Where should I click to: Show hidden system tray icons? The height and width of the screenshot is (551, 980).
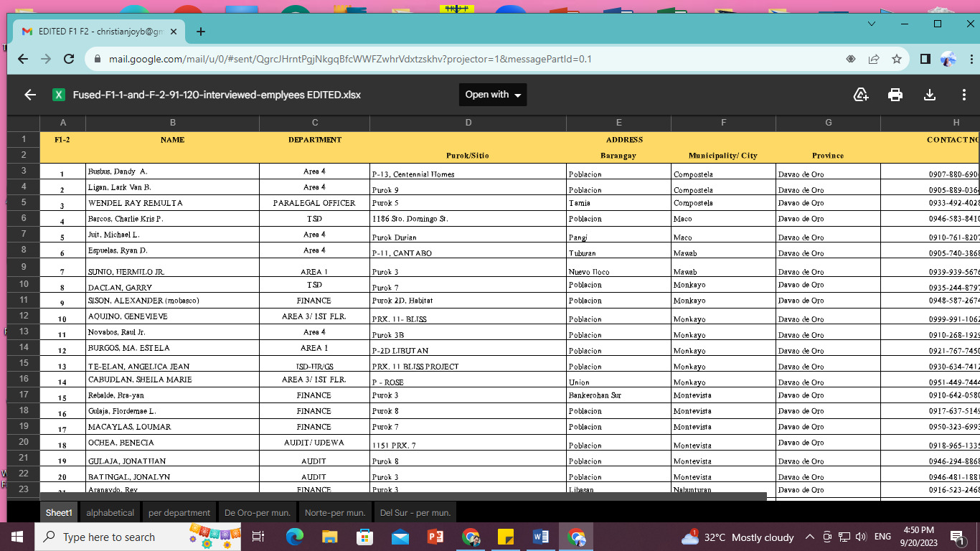click(810, 537)
